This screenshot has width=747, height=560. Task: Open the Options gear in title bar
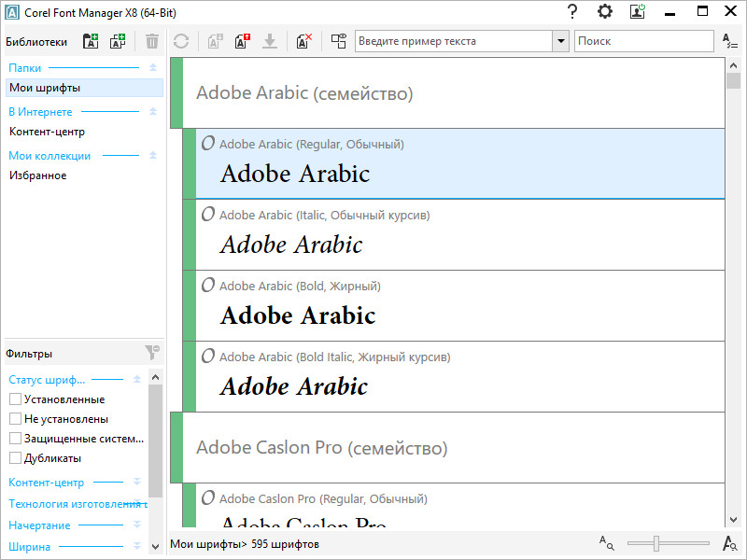click(x=605, y=12)
